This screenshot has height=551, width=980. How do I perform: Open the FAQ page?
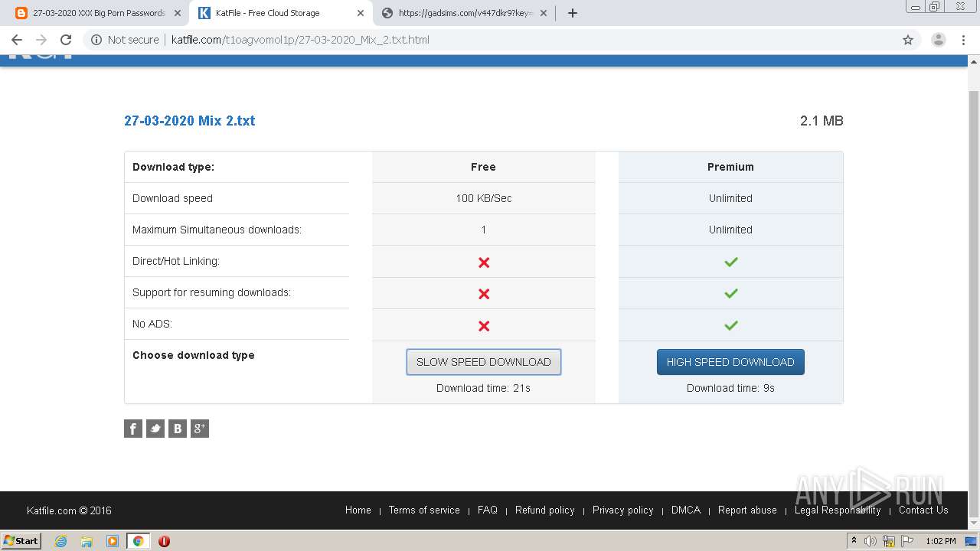[488, 510]
